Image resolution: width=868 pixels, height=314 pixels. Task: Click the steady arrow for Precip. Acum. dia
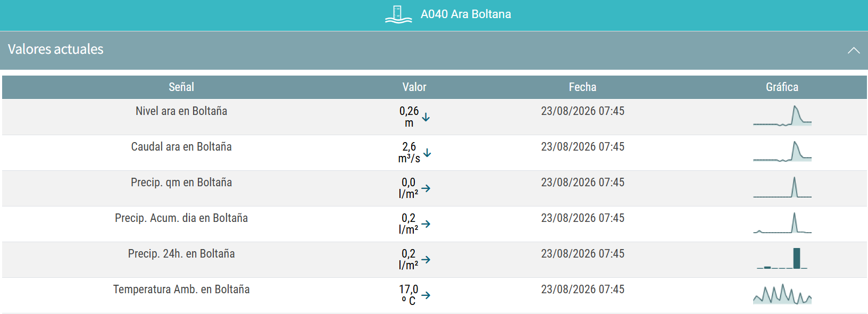[x=426, y=224]
